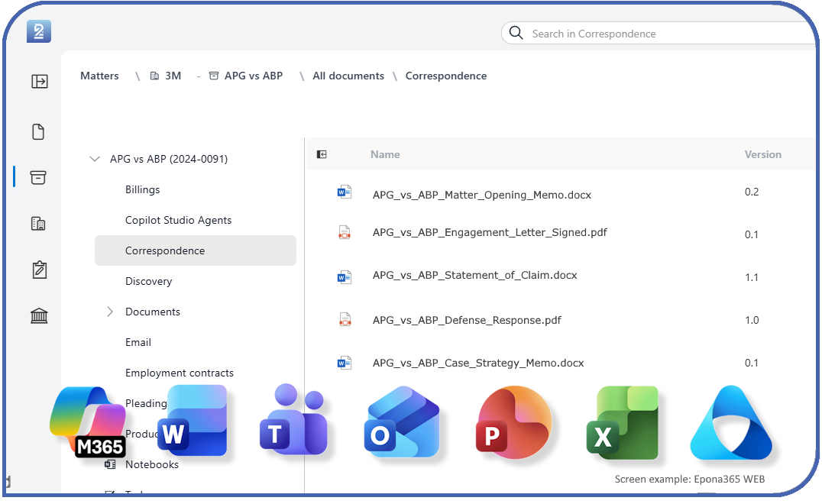This screenshot has height=504, width=822.
Task: Launch the Microsoft Teams app icon
Action: [x=293, y=418]
